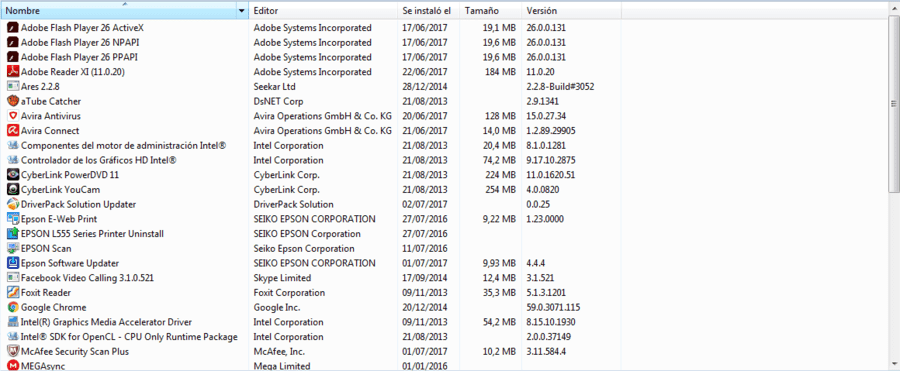
Task: Select the aTube Catcher icon
Action: [x=13, y=101]
